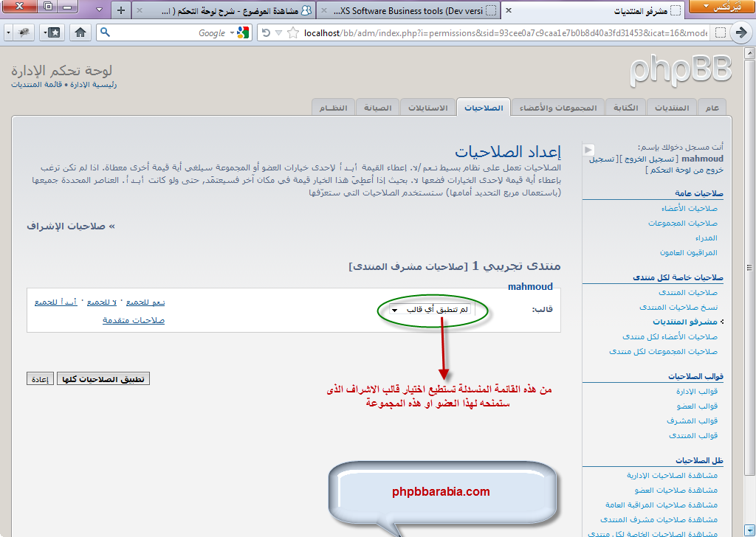Click the 'نسخ صلاحيات المنتدى' sidebar link

(x=678, y=307)
